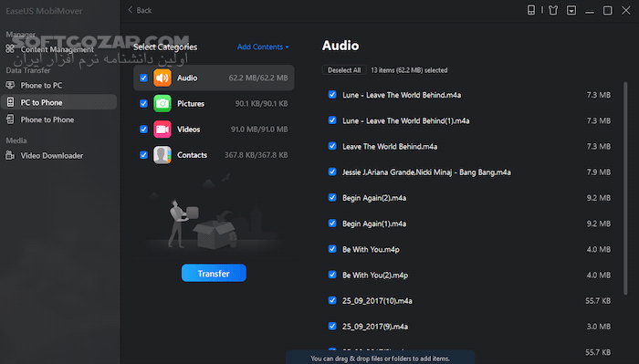
Task: Click the 13 items selected status text
Action: click(x=409, y=70)
